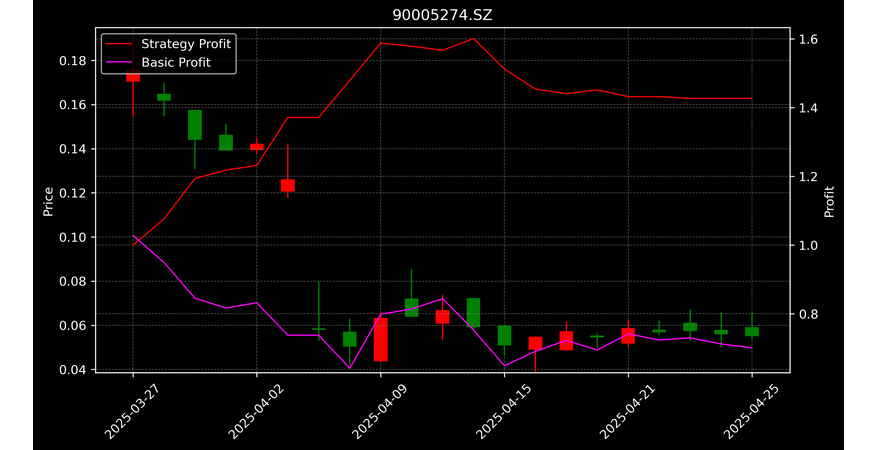Click the red Strategy Profit legend line
The image size is (878, 450).
(118, 44)
